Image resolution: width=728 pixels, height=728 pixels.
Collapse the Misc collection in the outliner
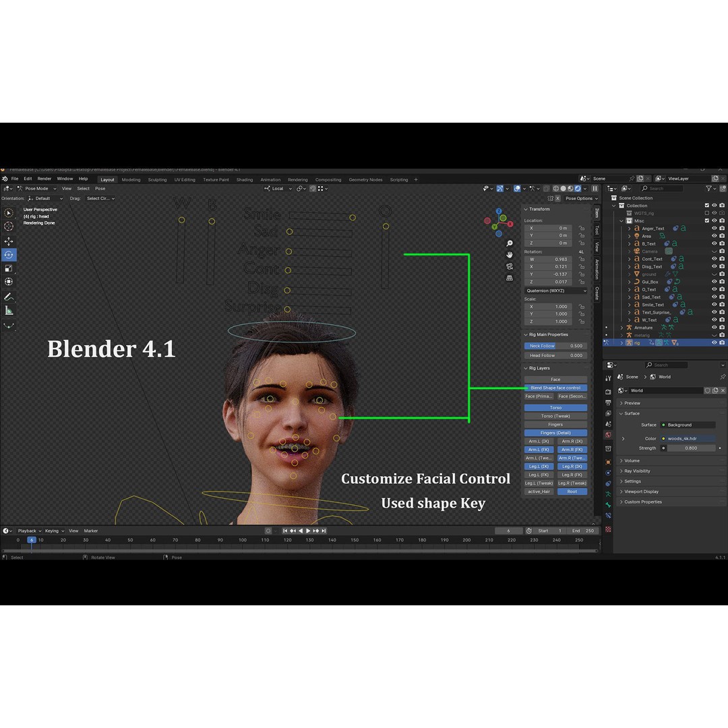coord(621,221)
